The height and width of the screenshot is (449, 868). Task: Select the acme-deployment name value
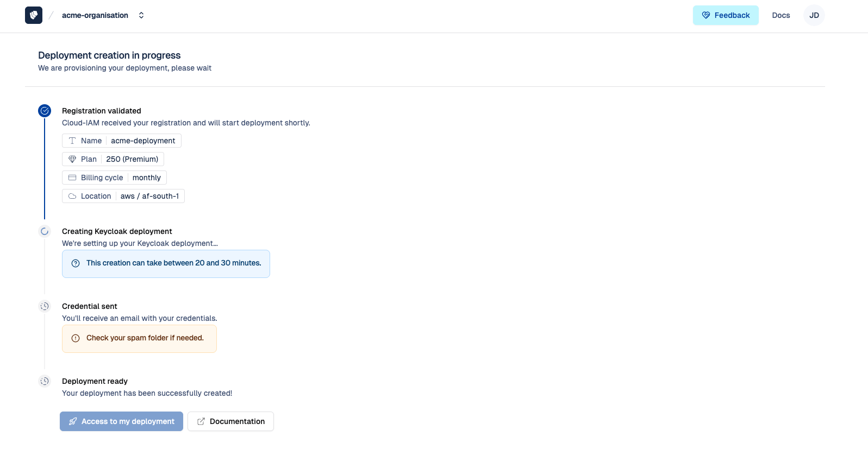point(143,141)
